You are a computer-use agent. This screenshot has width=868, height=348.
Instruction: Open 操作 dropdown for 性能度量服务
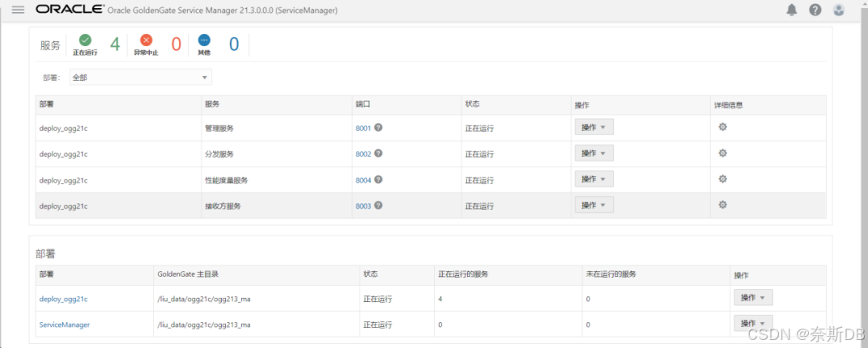(594, 179)
